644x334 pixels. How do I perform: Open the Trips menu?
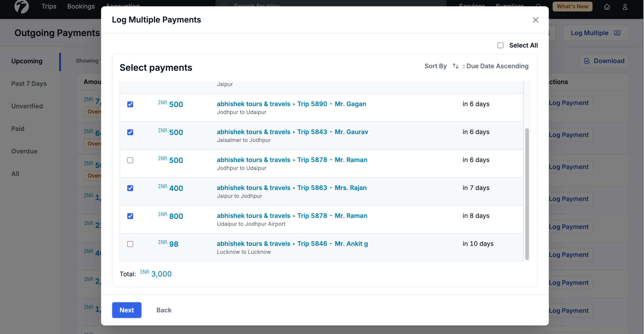click(49, 6)
